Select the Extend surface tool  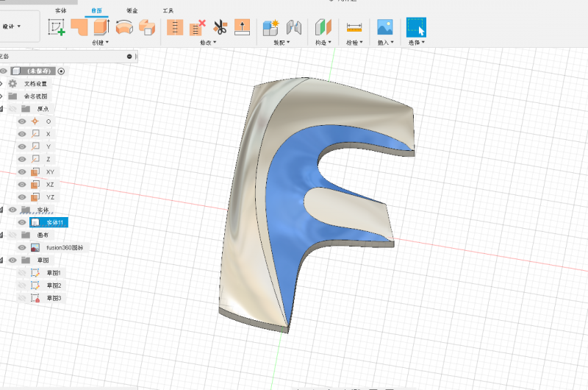[243, 27]
